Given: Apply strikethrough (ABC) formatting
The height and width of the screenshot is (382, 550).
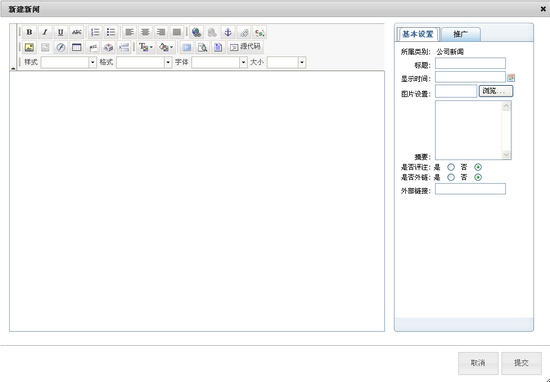Looking at the screenshot, I should point(76,32).
